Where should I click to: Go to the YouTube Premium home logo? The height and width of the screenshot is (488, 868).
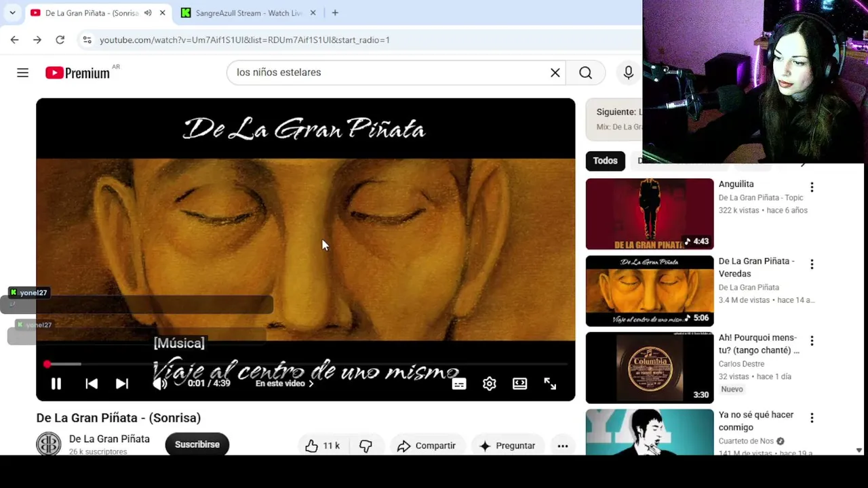pyautogui.click(x=78, y=73)
